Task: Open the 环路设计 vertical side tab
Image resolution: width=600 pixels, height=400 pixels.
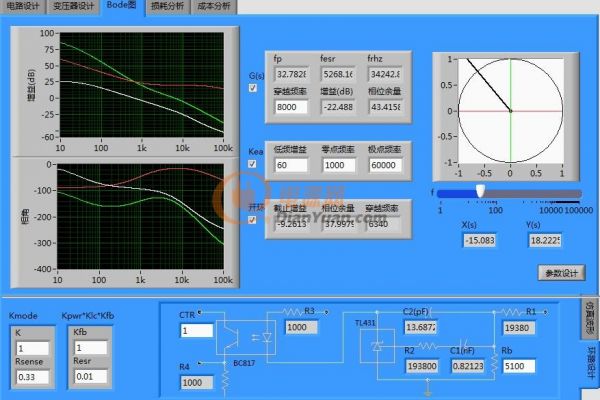Action: pyautogui.click(x=589, y=365)
